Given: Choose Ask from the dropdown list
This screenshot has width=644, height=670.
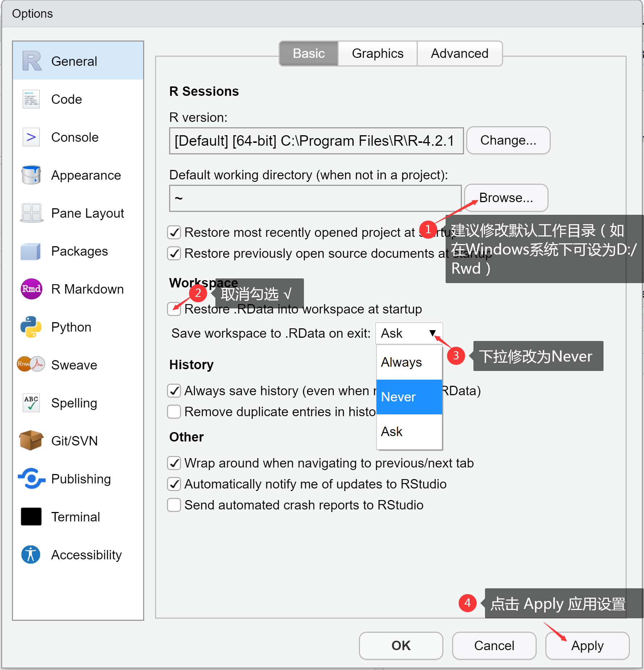Looking at the screenshot, I should pyautogui.click(x=409, y=431).
